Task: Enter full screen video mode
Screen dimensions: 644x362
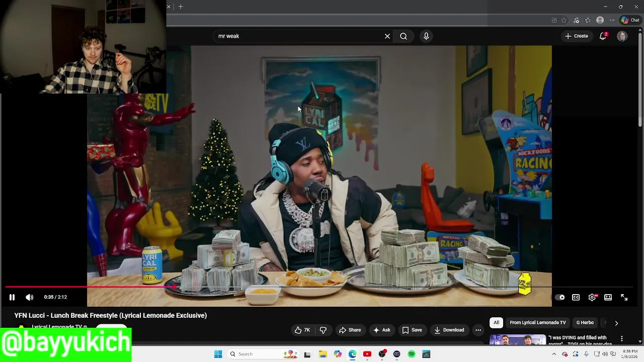Action: coord(624,297)
